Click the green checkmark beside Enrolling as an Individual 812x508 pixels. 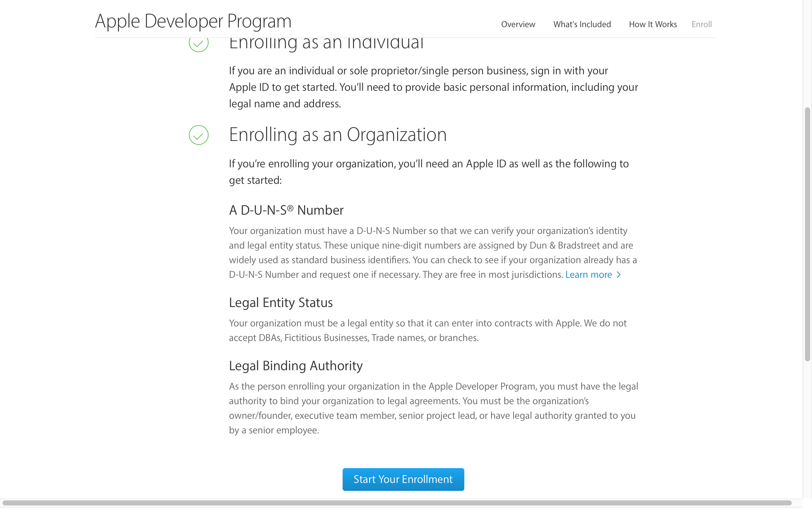199,43
